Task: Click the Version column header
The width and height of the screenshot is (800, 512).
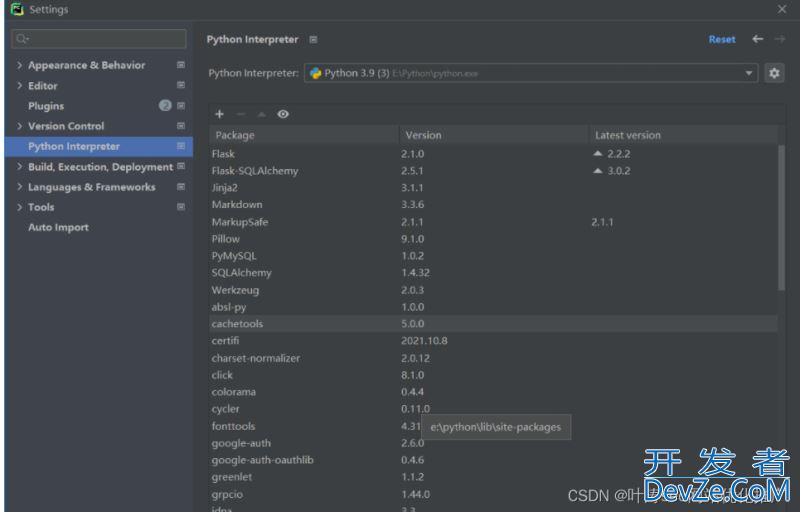Action: 493,135
